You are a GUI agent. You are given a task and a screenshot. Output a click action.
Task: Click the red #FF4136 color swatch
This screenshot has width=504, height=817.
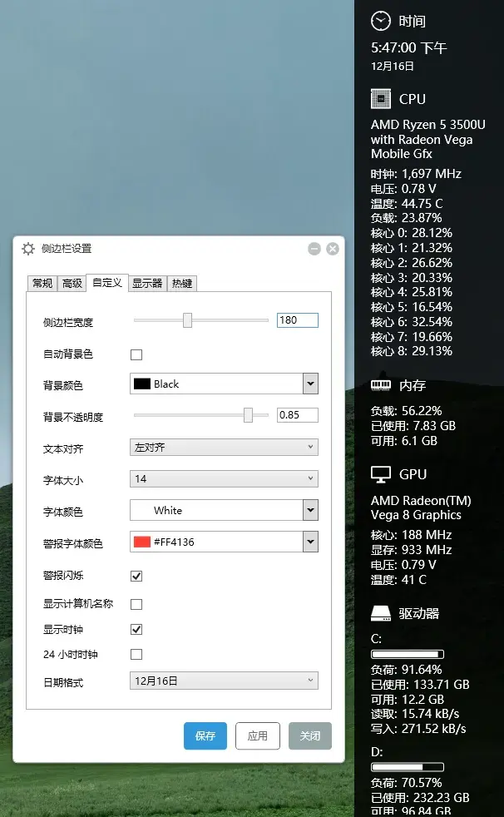point(142,542)
